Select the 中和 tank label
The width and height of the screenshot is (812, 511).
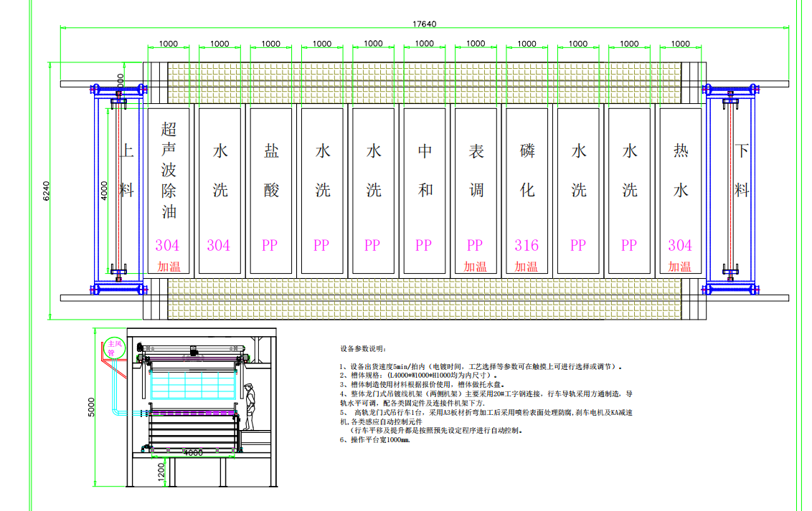click(x=425, y=171)
